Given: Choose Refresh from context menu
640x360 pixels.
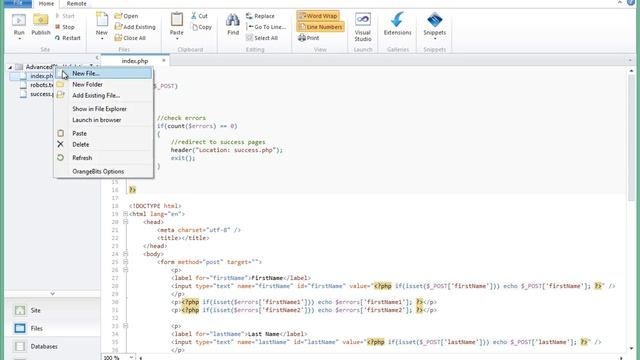Looking at the screenshot, I should (x=104, y=158).
